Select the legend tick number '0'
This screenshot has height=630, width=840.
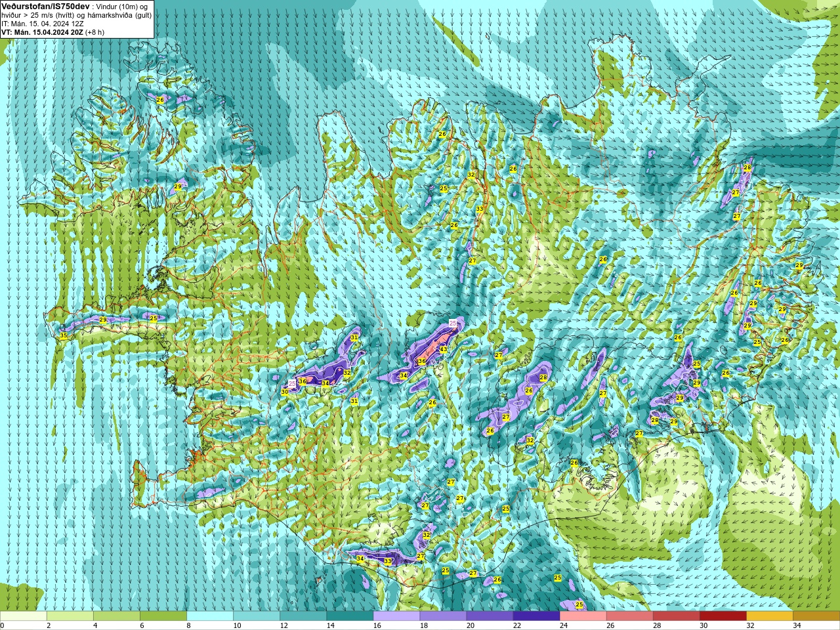click(3, 625)
